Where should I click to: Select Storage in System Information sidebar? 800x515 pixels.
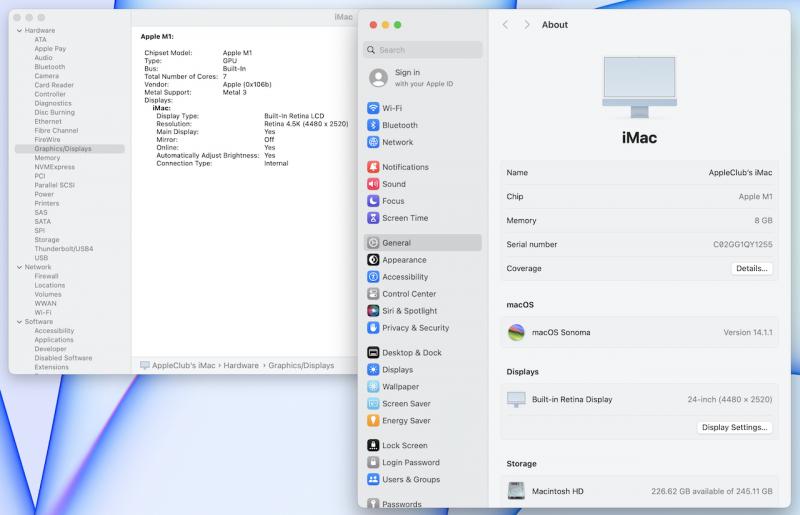[x=47, y=239]
